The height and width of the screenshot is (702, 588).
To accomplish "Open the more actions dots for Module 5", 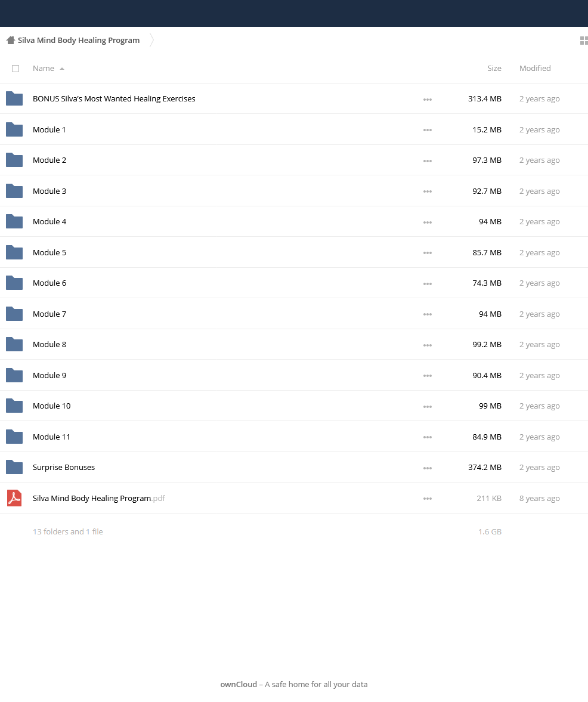I will click(428, 253).
